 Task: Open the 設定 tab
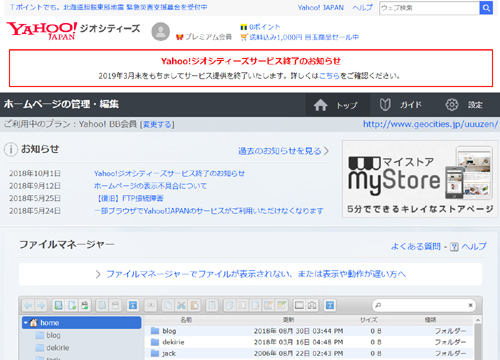tap(464, 105)
